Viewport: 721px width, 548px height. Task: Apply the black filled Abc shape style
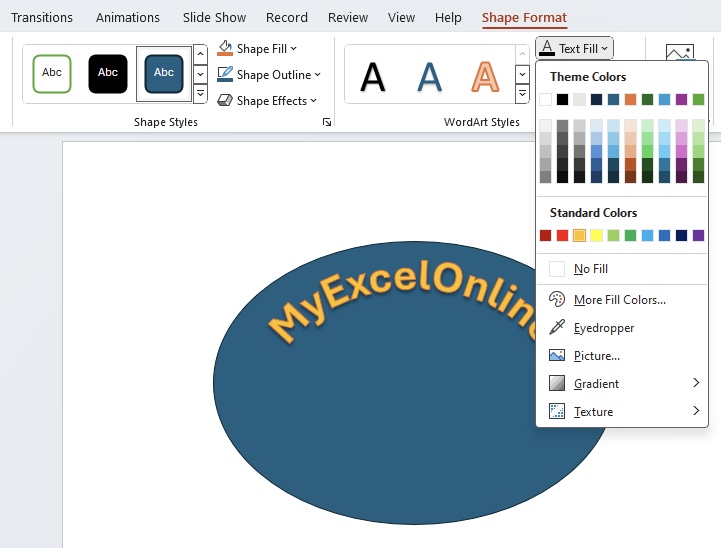click(108, 74)
